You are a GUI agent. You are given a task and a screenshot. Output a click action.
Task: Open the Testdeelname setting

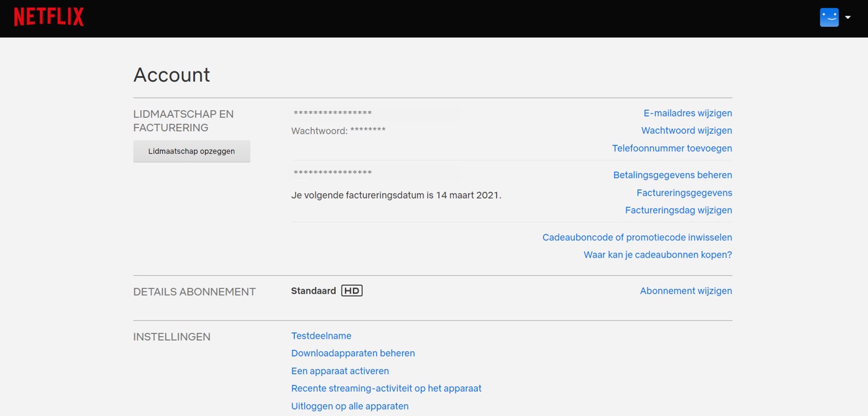321,336
